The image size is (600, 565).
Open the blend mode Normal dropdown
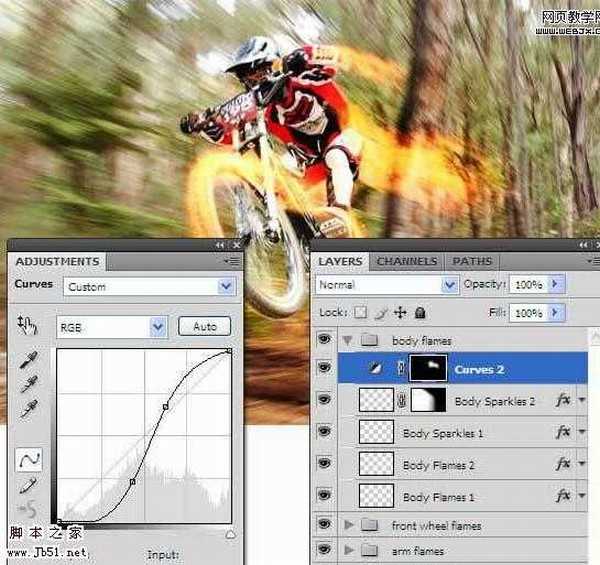(x=450, y=285)
